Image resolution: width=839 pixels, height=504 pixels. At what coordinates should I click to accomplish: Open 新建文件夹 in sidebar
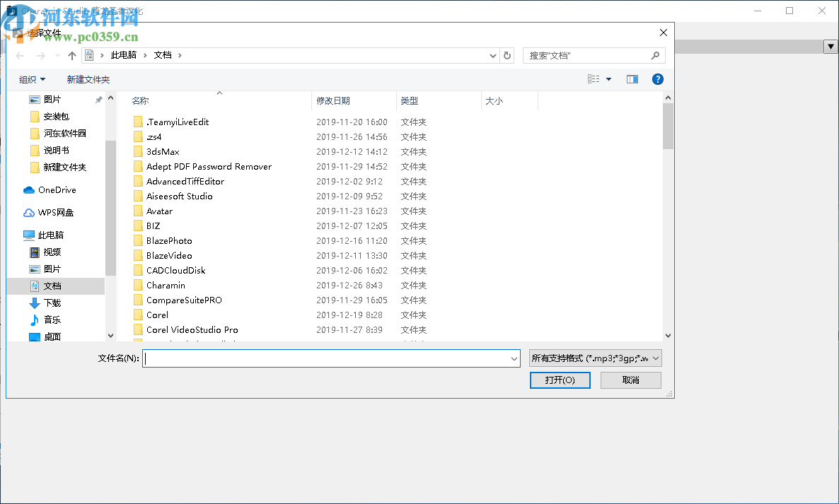65,168
